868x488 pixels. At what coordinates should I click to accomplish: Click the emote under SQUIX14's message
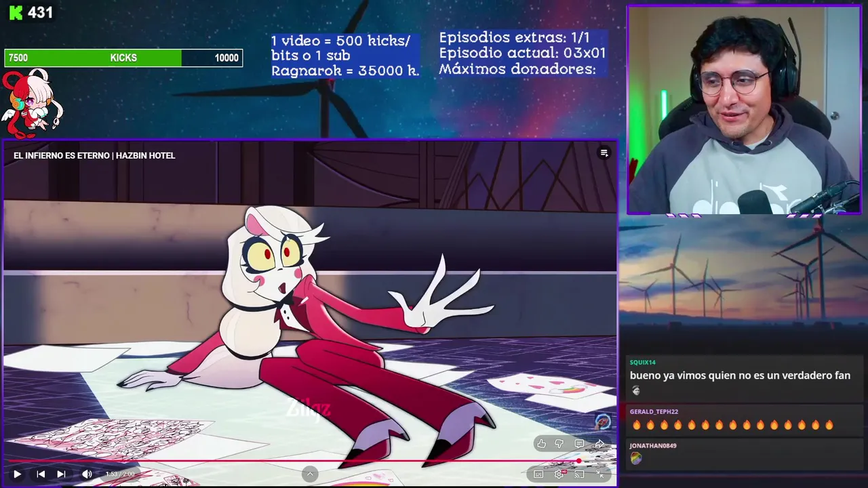[635, 390]
